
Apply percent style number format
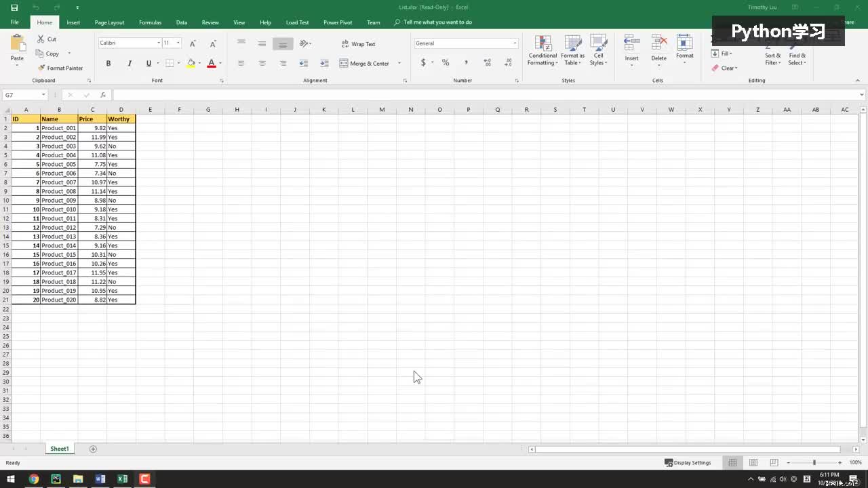[446, 62]
